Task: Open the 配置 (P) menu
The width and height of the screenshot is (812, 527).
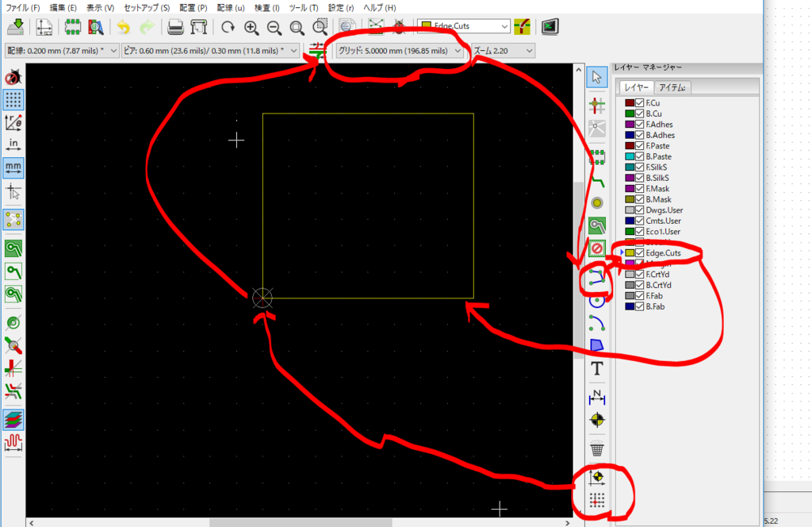Action: [x=193, y=8]
